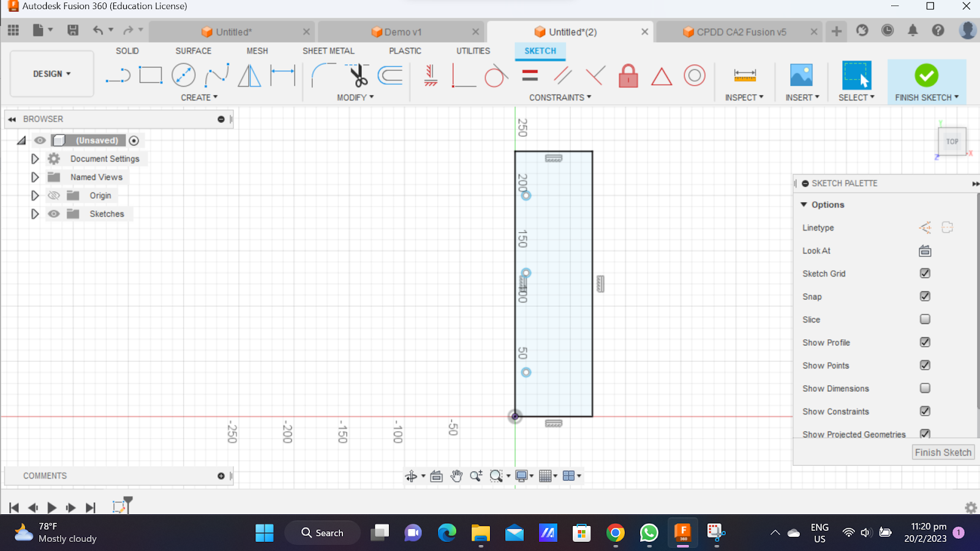Open File Explorer from taskbar
The width and height of the screenshot is (980, 551).
pyautogui.click(x=481, y=533)
